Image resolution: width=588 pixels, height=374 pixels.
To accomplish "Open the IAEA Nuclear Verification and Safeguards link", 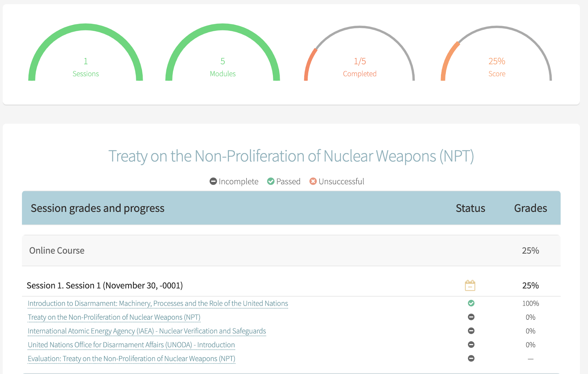I will tap(147, 331).
